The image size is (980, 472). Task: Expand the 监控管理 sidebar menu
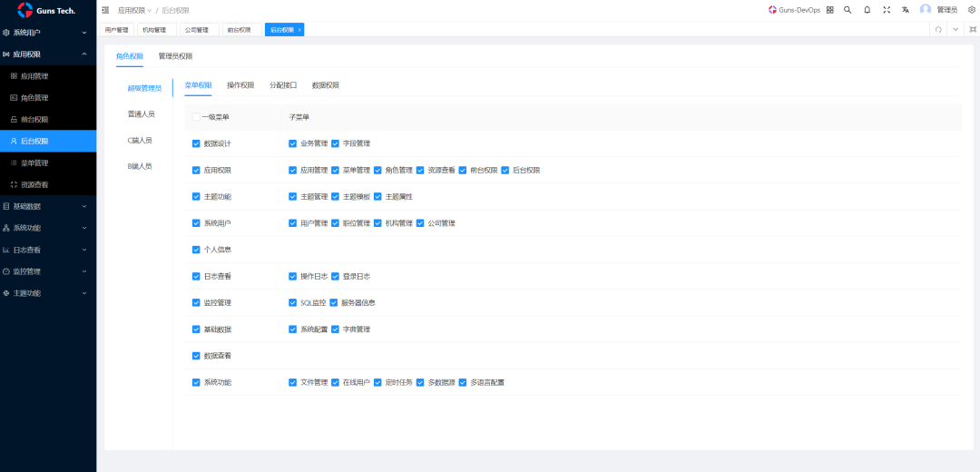(47, 271)
